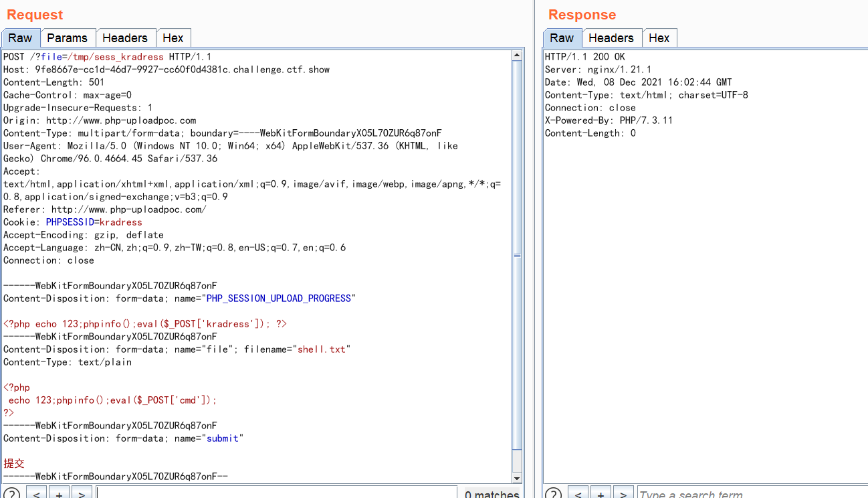This screenshot has width=868, height=498.
Task: Click the Request scrollbar up arrow
Action: tap(516, 56)
